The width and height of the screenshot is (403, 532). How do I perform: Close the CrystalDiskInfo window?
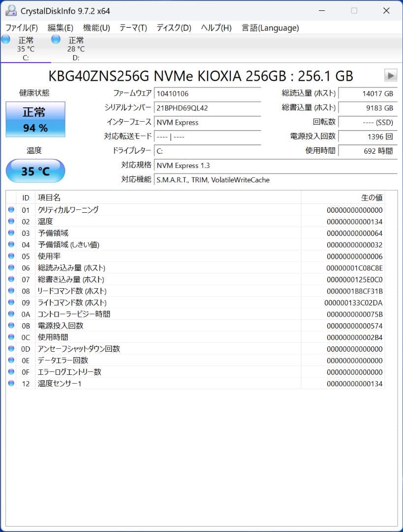click(x=386, y=11)
